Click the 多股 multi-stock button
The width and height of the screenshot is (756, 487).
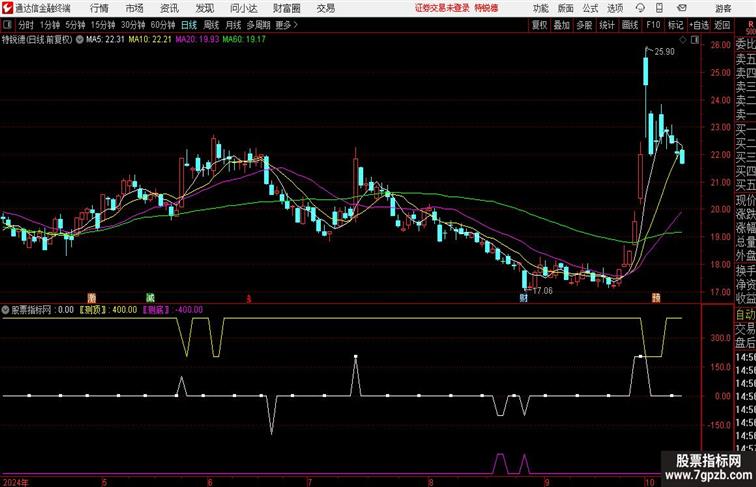pos(584,25)
